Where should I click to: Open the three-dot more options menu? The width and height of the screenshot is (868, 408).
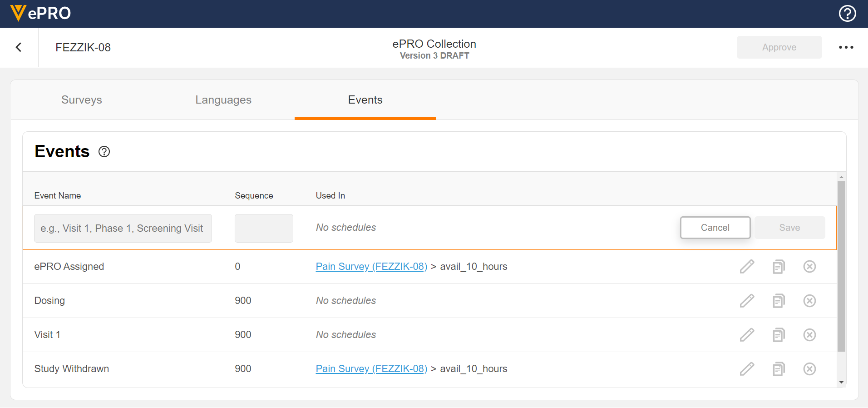pos(846,47)
